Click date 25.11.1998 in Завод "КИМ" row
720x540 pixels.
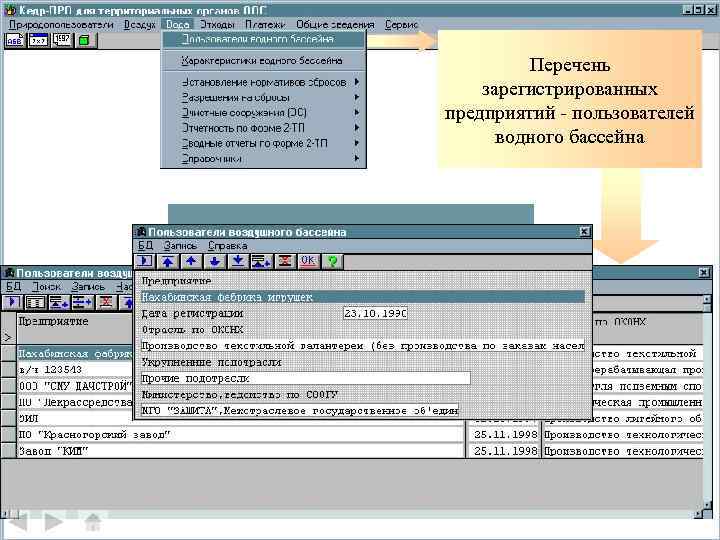pos(505,451)
